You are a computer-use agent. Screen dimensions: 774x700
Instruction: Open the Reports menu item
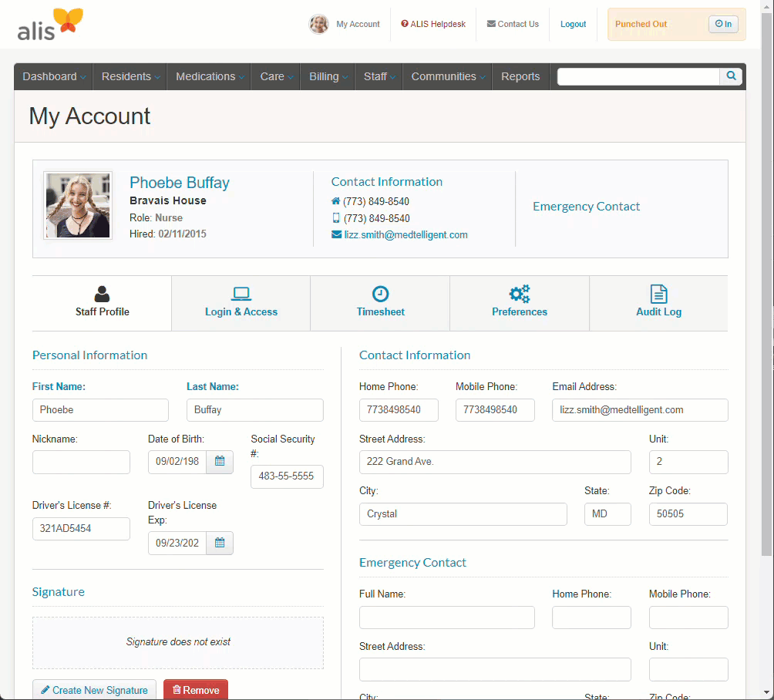520,76
